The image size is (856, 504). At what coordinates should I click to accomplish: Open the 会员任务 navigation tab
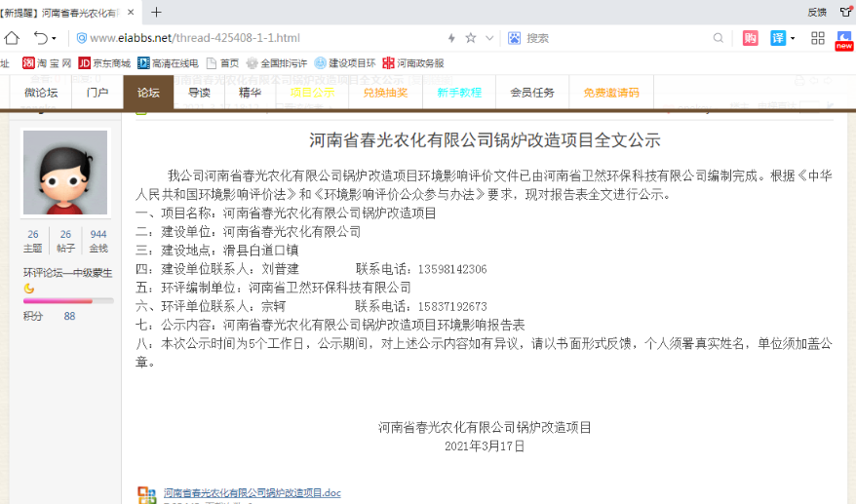(531, 93)
